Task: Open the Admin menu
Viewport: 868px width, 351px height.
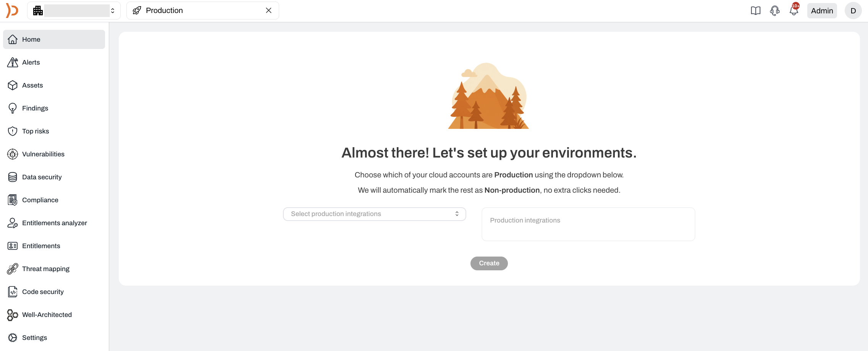Action: point(821,10)
